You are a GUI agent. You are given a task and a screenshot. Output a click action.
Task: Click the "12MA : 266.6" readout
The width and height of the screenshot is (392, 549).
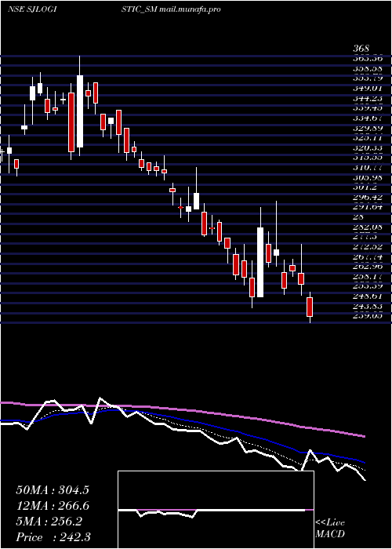point(53,506)
